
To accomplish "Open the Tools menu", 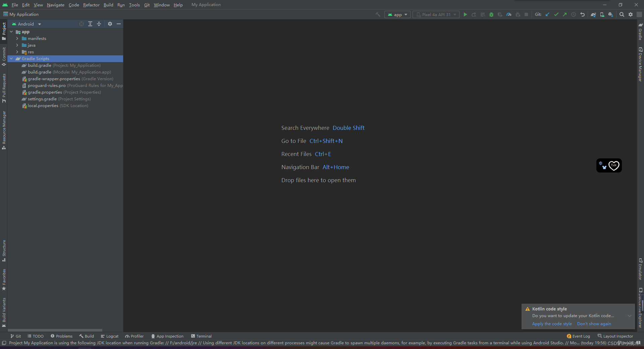I will pyautogui.click(x=134, y=5).
